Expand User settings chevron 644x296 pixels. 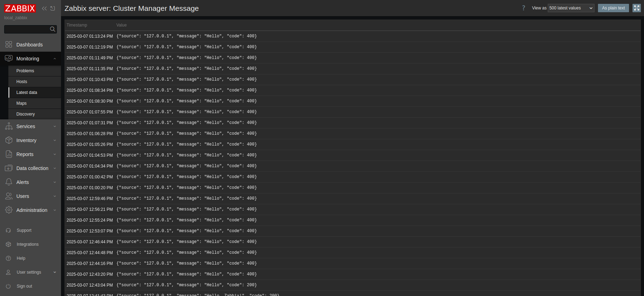[55, 272]
